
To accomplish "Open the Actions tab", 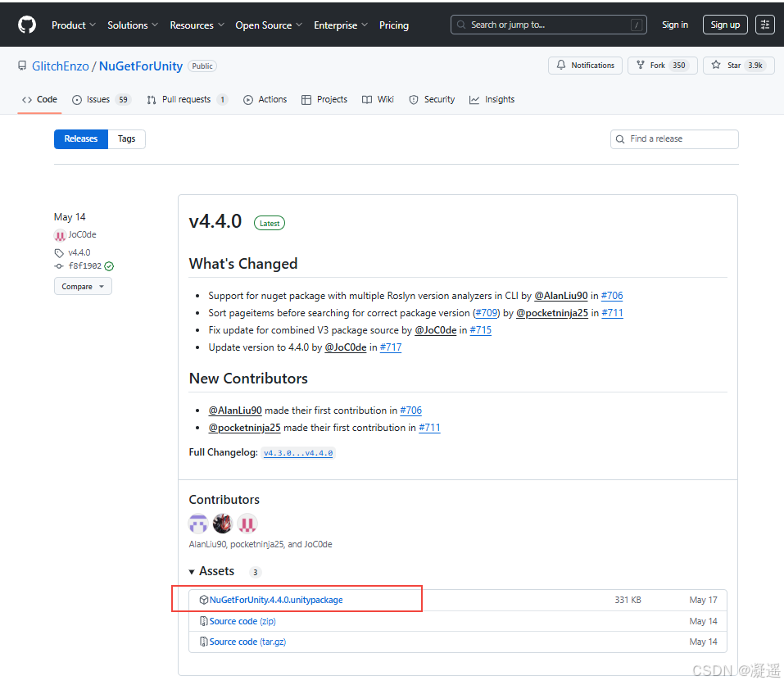I will point(265,99).
